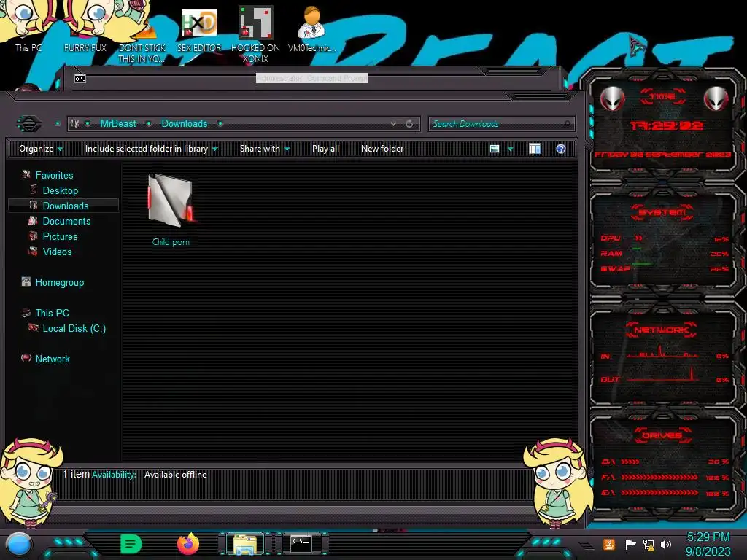
Task: Click the "1 item" status bar text
Action: point(76,474)
